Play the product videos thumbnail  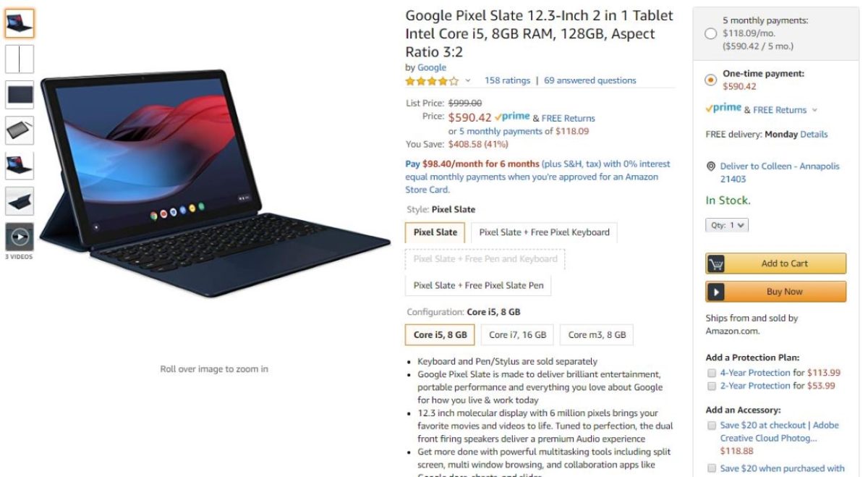20,237
